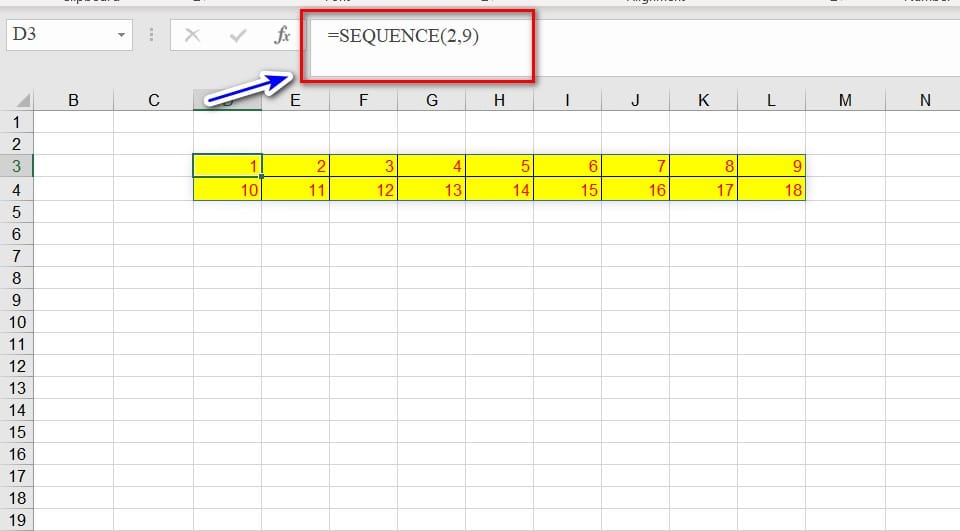Image resolution: width=960 pixels, height=531 pixels.
Task: Click the yellow cell containing 1
Action: point(228,166)
